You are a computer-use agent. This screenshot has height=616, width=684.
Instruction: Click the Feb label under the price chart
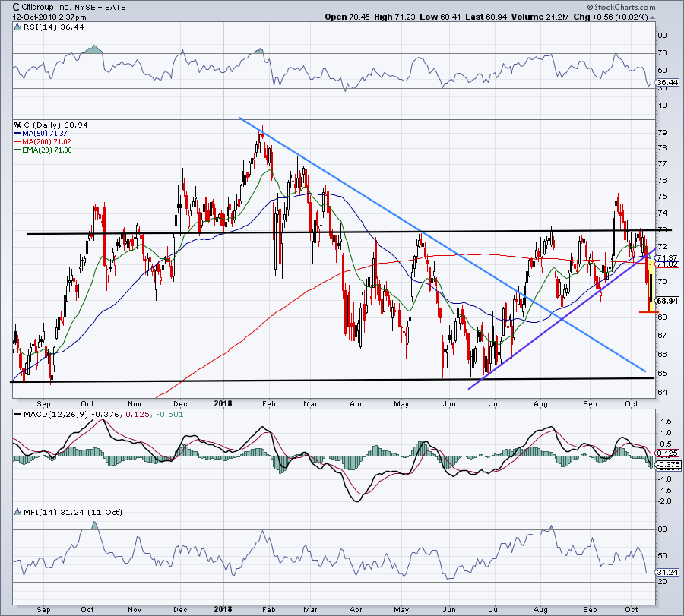point(269,403)
